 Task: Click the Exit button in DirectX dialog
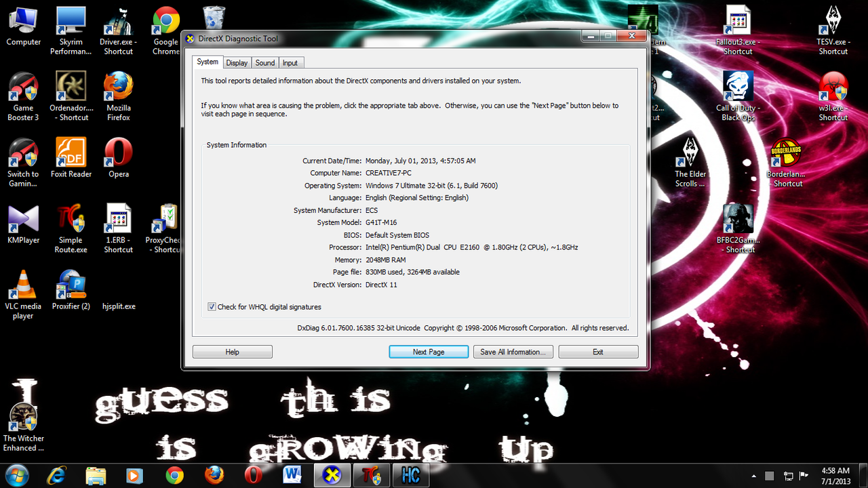(598, 352)
